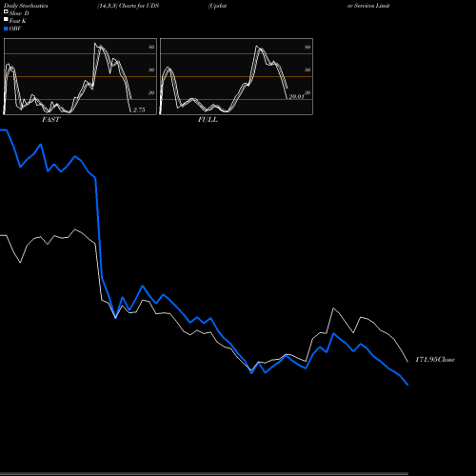Click the Slow D legend swatch
This screenshot has height=476, width=476.
[x=6, y=11]
